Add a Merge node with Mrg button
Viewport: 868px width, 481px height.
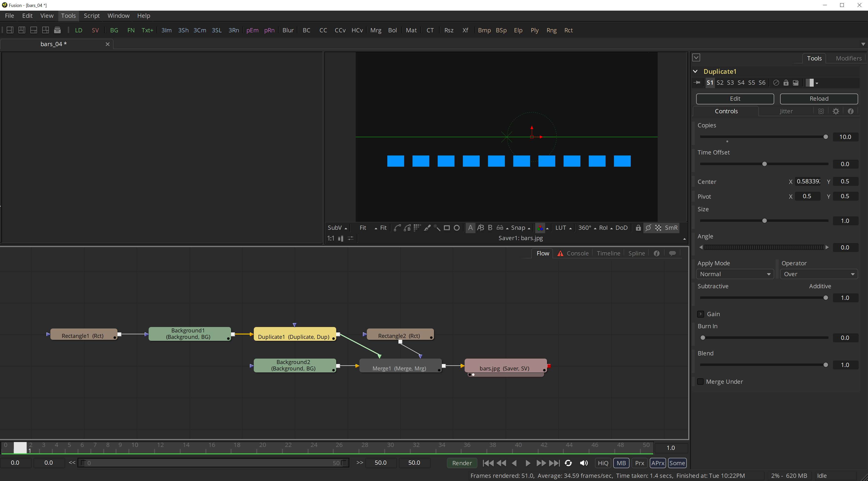376,30
